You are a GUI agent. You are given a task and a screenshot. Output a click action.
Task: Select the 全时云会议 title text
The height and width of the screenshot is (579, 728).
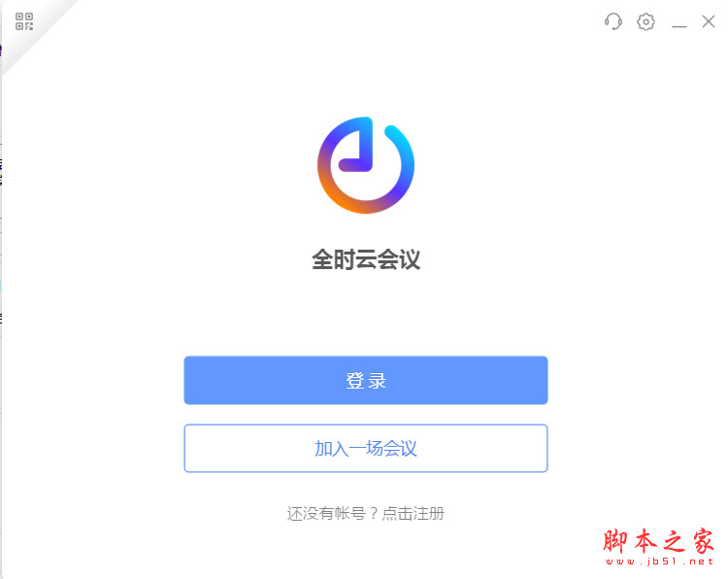click(x=366, y=259)
